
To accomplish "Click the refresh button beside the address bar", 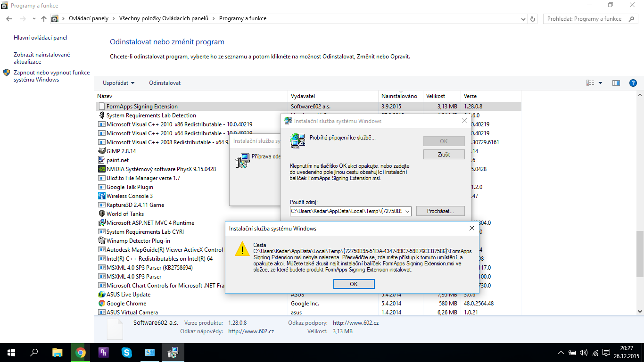I will click(x=533, y=19).
